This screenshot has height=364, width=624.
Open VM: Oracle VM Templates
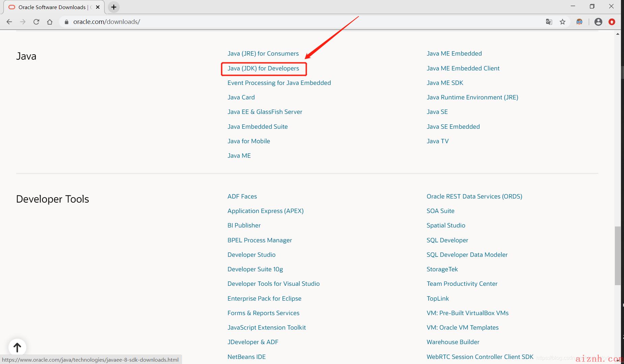[463, 328]
